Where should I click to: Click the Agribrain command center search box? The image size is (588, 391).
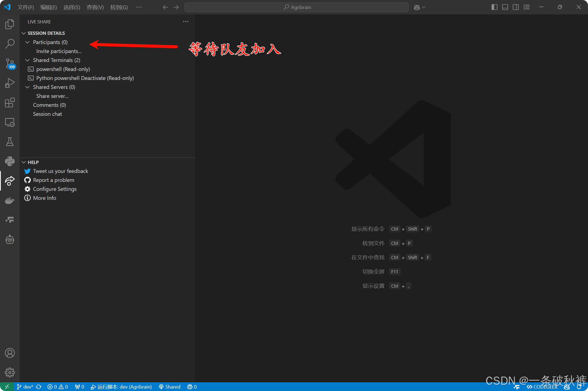(296, 7)
